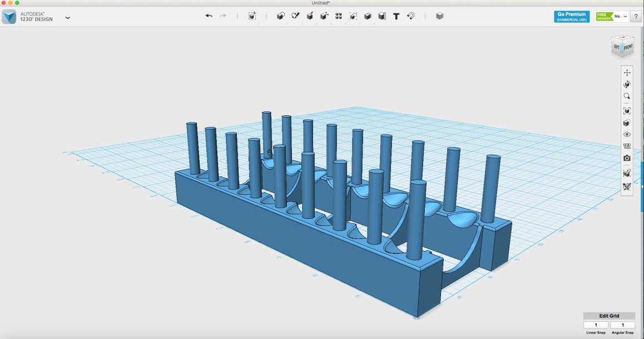Take a screenshot with the camera icon
Screen dimensions: 644x339
(627, 158)
